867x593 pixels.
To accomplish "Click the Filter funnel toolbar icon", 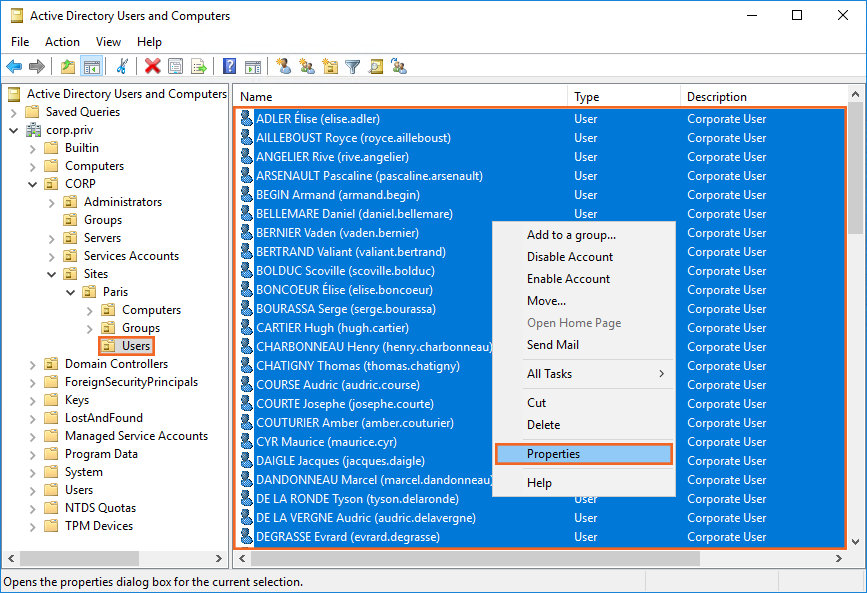I will point(352,67).
